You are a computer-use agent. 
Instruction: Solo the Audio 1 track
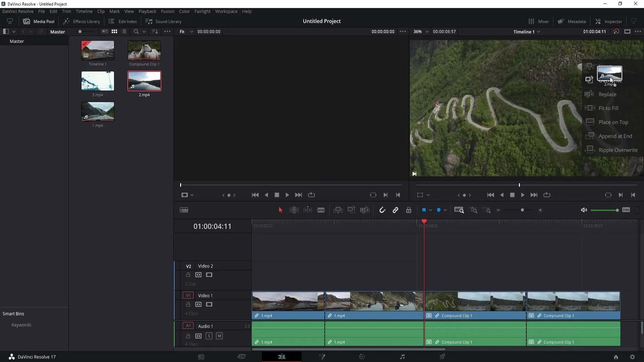209,336
